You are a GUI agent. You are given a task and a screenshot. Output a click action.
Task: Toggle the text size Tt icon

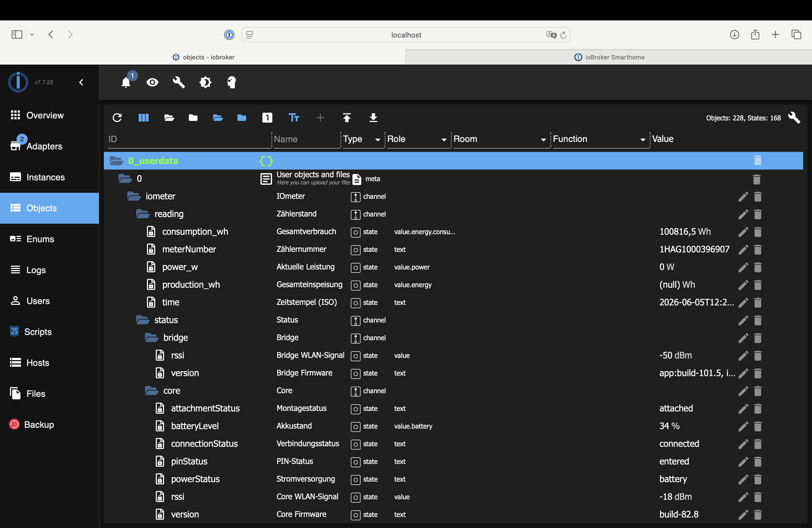(x=294, y=118)
